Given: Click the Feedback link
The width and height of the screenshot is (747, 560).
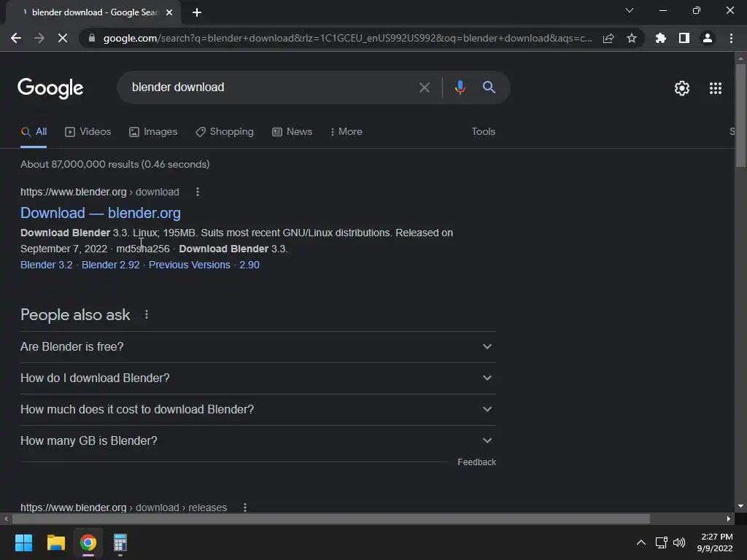Looking at the screenshot, I should tap(476, 462).
